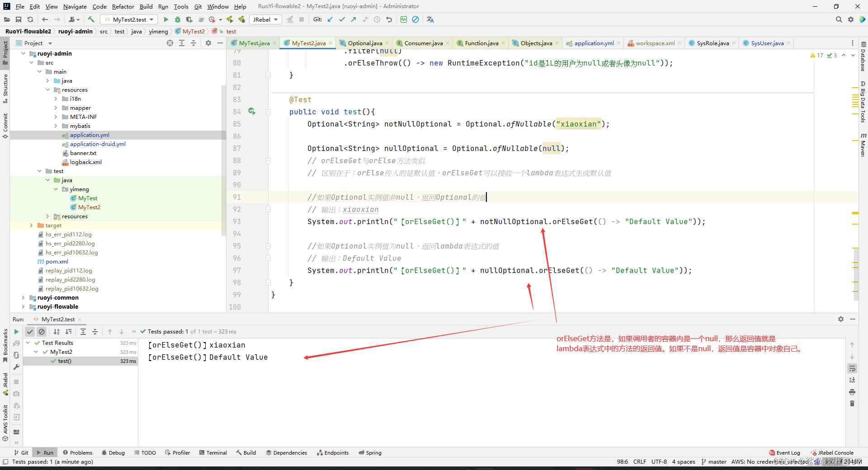
Task: Open Project panel options gear
Action: click(x=208, y=43)
